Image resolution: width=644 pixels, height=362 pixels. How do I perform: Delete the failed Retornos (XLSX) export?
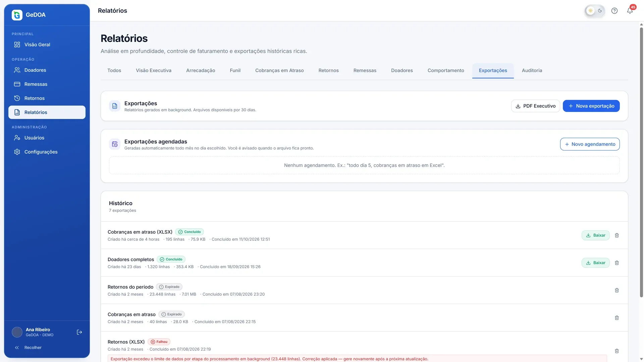pyautogui.click(x=616, y=351)
